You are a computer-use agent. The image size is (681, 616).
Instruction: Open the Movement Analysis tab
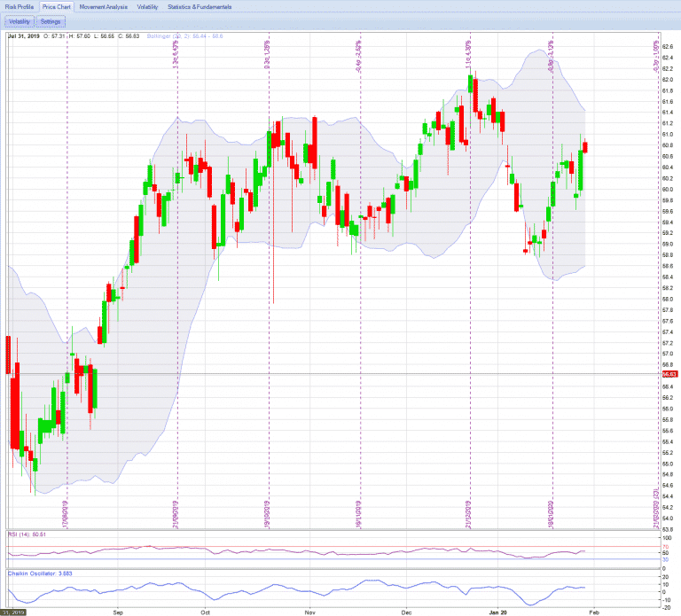click(x=103, y=6)
